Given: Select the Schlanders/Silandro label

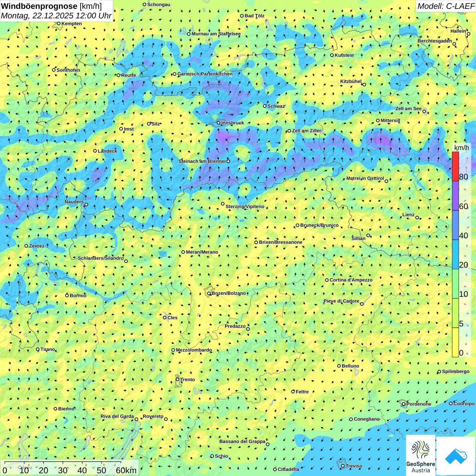Looking at the screenshot, I should 101,258.
